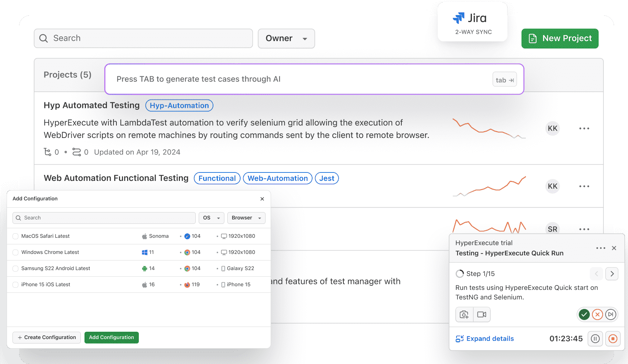The width and height of the screenshot is (628, 364).
Task: Click the Jira 2-way sync card
Action: tap(473, 22)
